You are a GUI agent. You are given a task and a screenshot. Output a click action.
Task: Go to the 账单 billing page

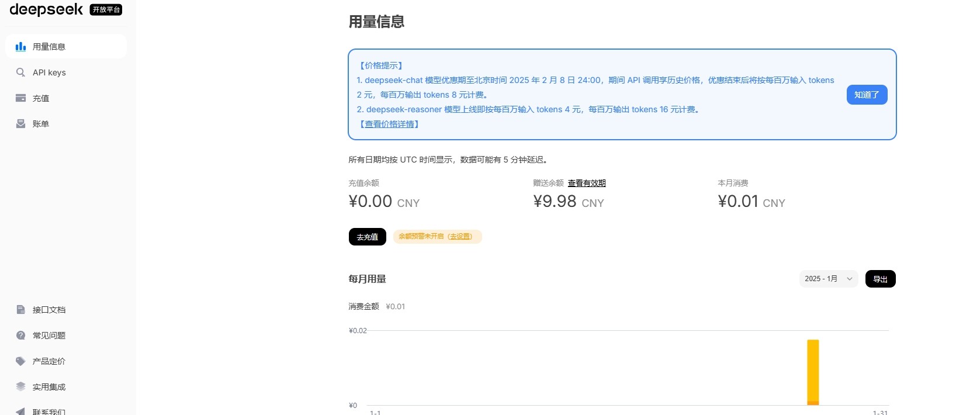coord(41,124)
